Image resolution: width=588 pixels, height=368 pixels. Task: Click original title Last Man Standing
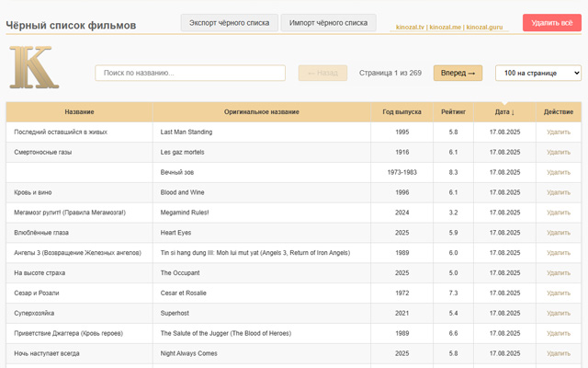coord(187,132)
